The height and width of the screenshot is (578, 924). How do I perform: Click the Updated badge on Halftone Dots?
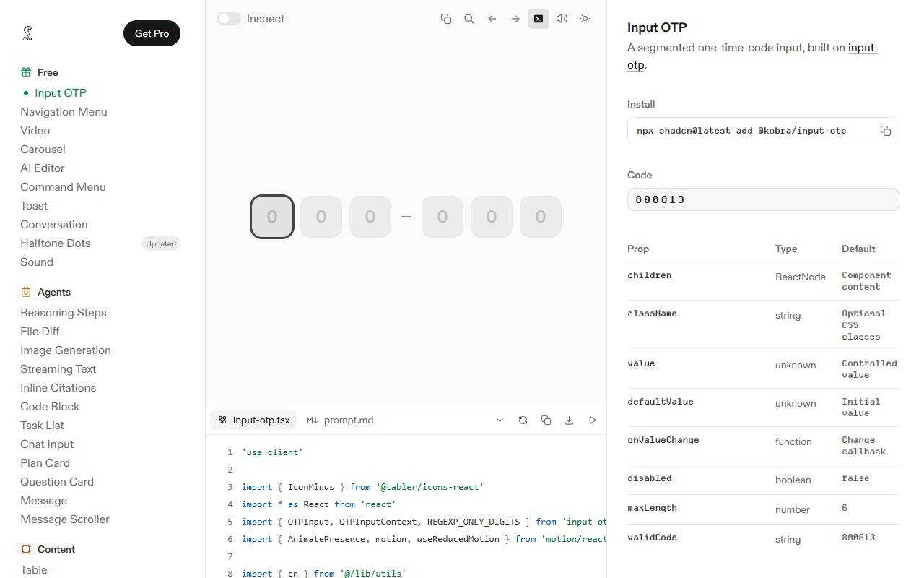click(x=161, y=243)
